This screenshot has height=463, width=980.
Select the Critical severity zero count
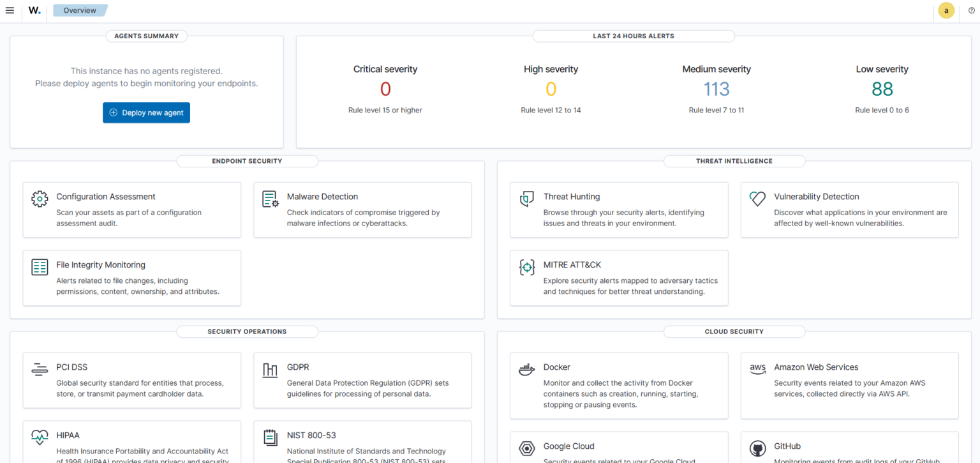tap(385, 89)
